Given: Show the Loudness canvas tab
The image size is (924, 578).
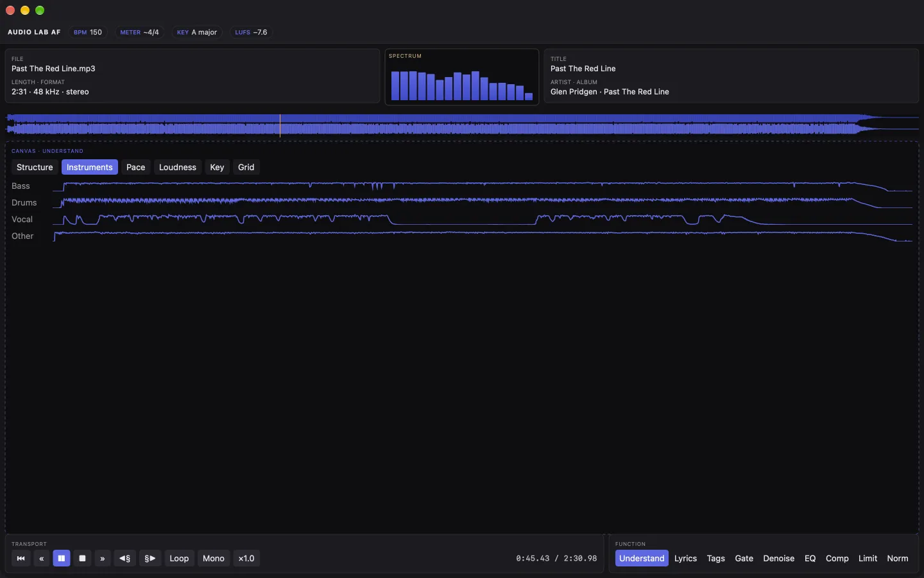Looking at the screenshot, I should pos(178,167).
